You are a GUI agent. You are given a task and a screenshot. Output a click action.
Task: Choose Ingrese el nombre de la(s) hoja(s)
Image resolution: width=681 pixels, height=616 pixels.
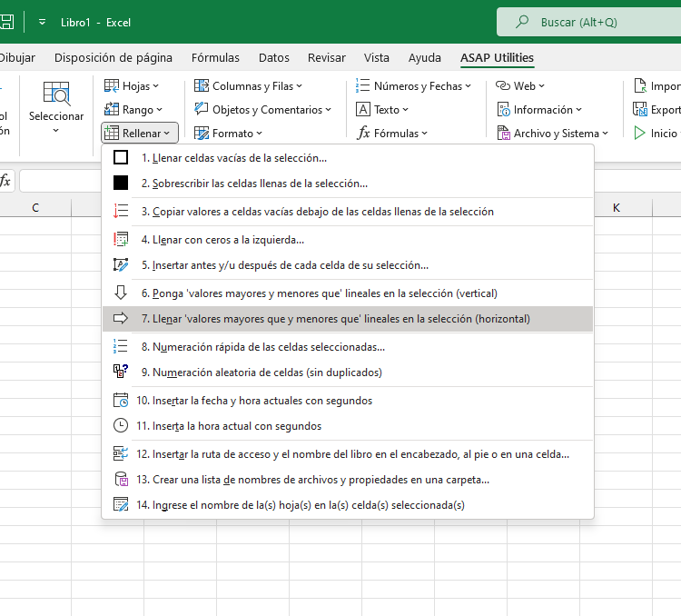point(348,505)
